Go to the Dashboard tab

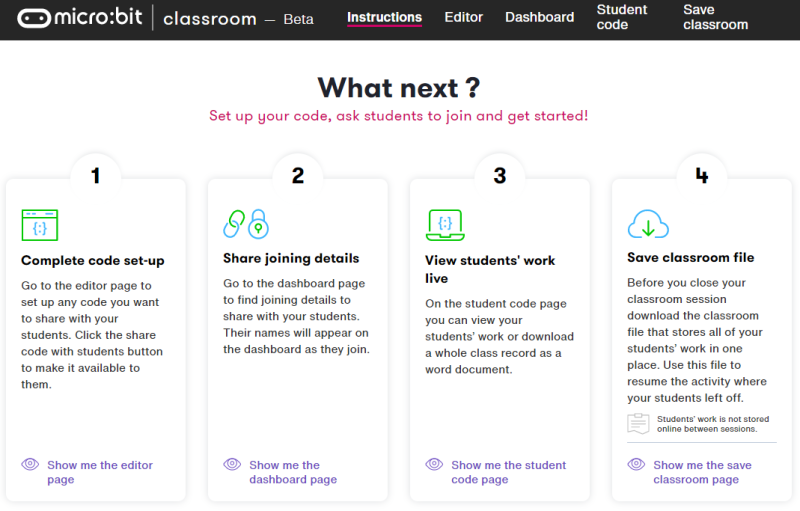pos(539,17)
